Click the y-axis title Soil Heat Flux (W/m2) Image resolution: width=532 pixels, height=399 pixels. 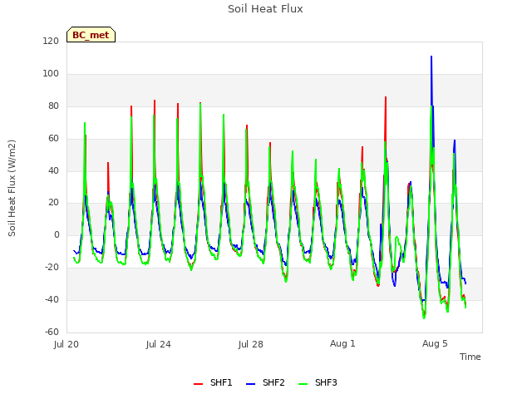coord(12,188)
